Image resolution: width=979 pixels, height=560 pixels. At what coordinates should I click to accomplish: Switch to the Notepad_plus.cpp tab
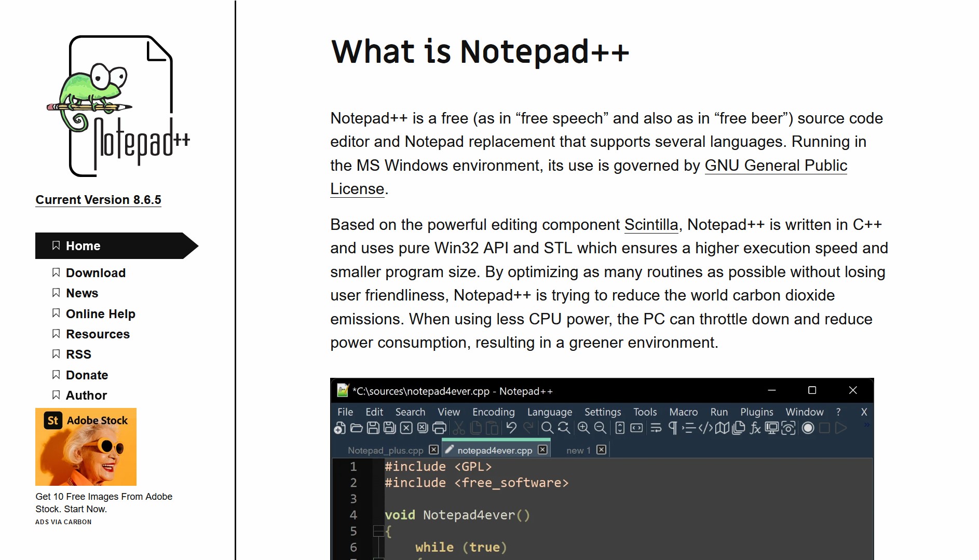pos(386,450)
